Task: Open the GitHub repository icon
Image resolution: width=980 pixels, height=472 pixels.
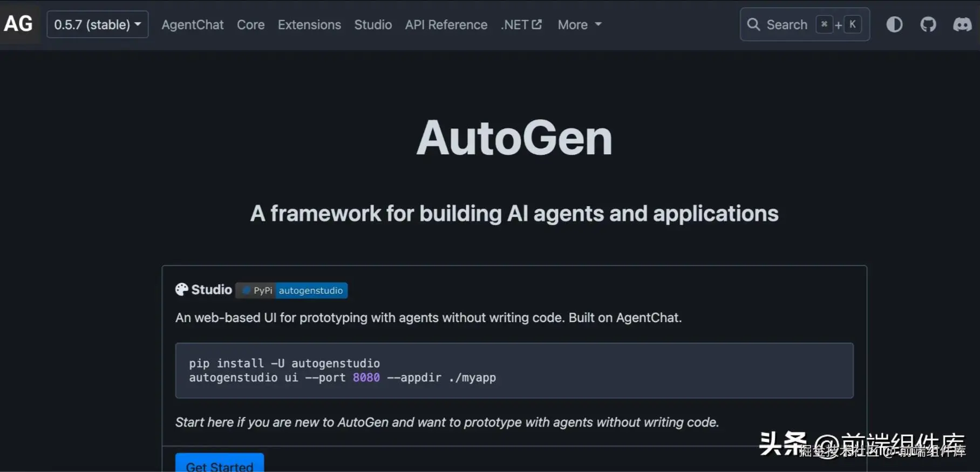Action: coord(928,24)
